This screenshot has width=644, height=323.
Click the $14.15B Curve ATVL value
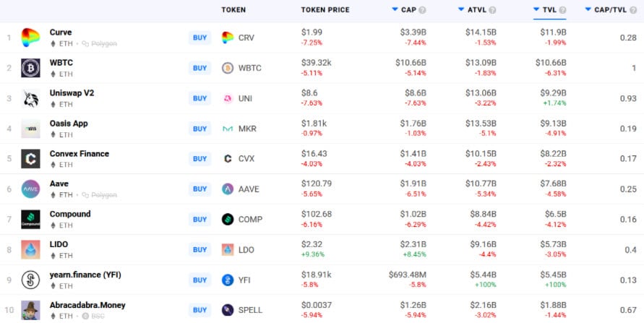coord(481,33)
